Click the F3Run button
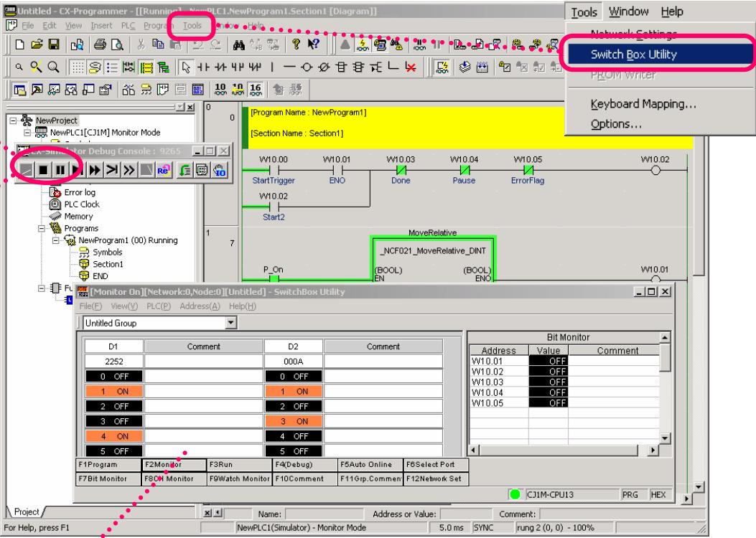The image size is (756, 538). point(240,464)
